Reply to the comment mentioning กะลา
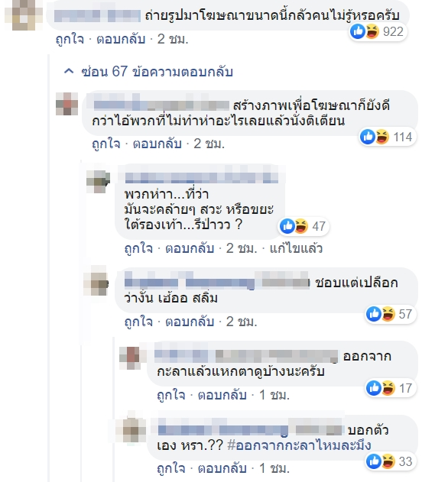This screenshot has width=448, height=482. coord(222,395)
